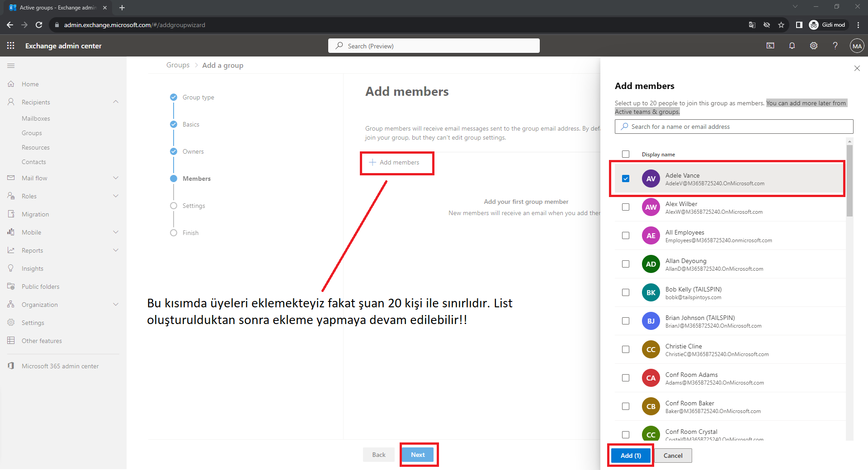The height and width of the screenshot is (470, 868).
Task: Uncheck the Adele Vance checkbox
Action: click(626, 179)
